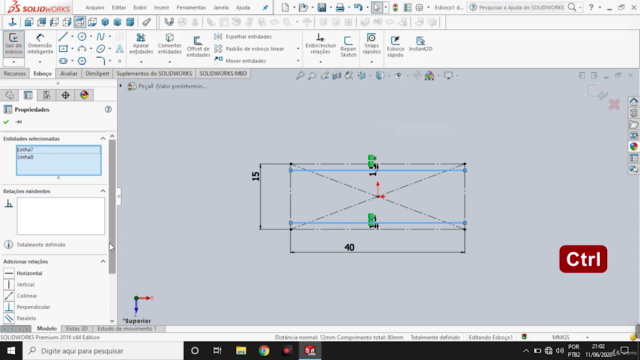Image resolution: width=640 pixels, height=360 pixels.
Task: Add Perpendicular relation
Action: point(27,307)
